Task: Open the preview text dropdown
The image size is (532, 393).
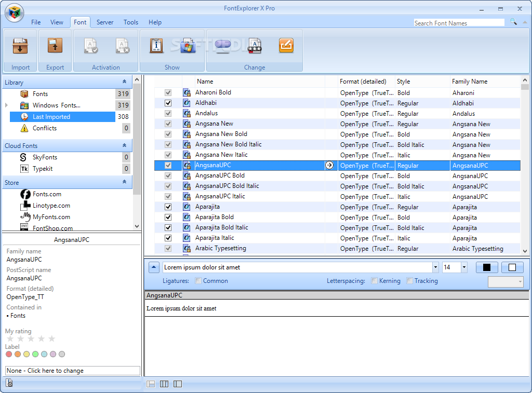Action: point(435,267)
